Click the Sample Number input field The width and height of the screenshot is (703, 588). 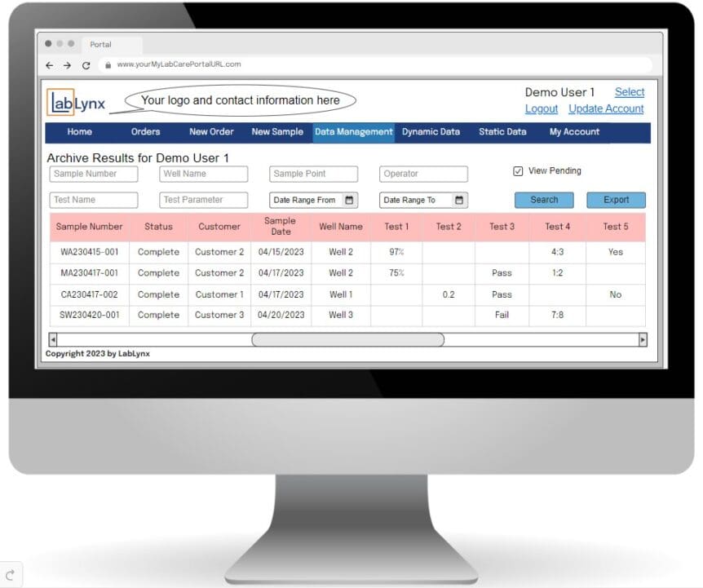pos(93,174)
